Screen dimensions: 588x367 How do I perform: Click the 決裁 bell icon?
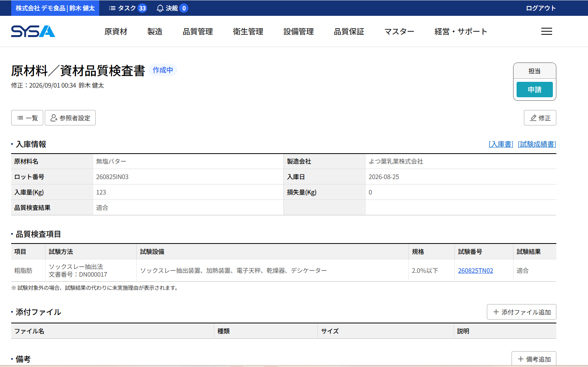pyautogui.click(x=160, y=8)
